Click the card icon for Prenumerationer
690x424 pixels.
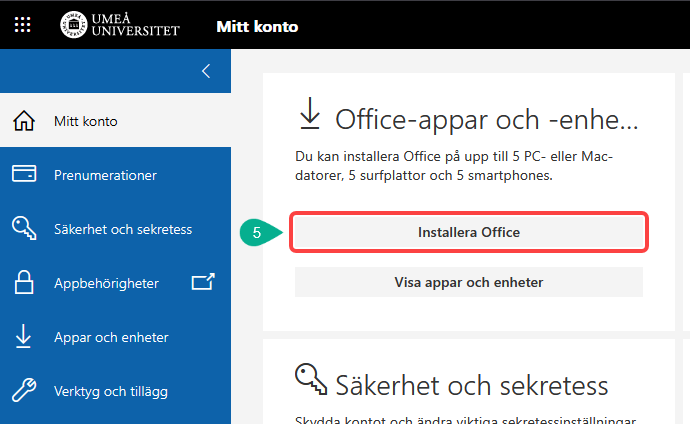[x=24, y=175]
